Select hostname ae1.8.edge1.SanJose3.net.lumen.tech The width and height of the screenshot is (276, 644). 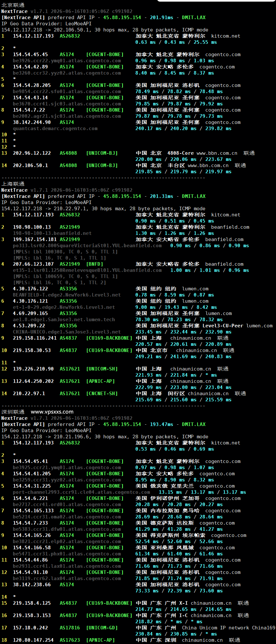64,320
